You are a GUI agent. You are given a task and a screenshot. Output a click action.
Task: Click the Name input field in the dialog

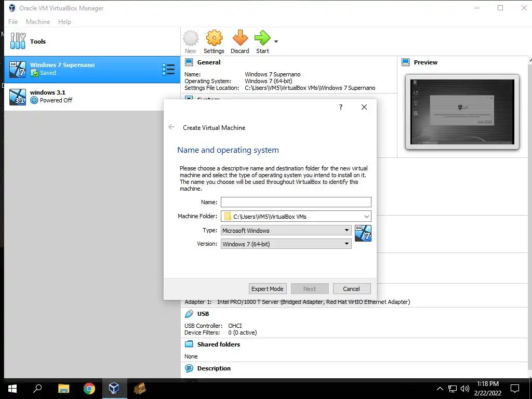(x=296, y=202)
